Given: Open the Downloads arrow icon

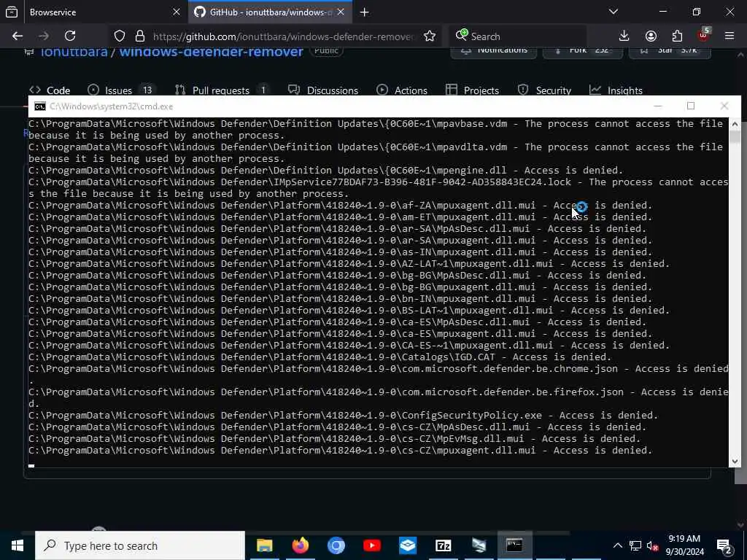Looking at the screenshot, I should [x=624, y=36].
